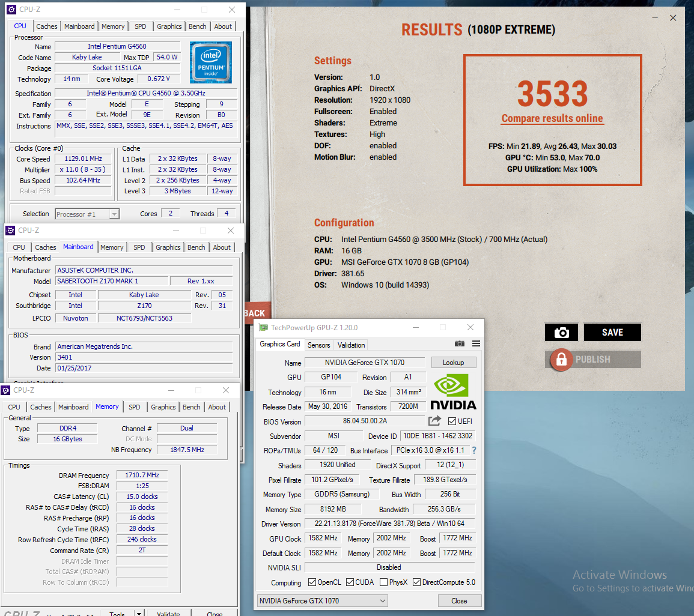This screenshot has width=694, height=616.
Task: Minimize the results window
Action: coord(655,17)
